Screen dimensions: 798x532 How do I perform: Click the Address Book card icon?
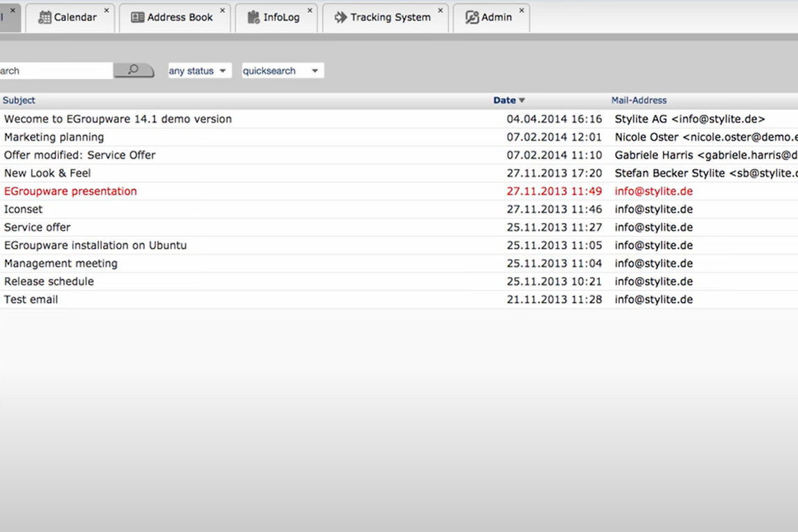point(139,17)
